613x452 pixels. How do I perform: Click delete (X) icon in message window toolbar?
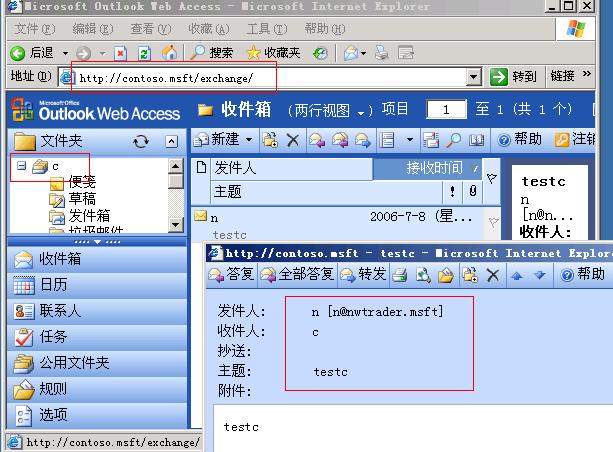(x=492, y=274)
